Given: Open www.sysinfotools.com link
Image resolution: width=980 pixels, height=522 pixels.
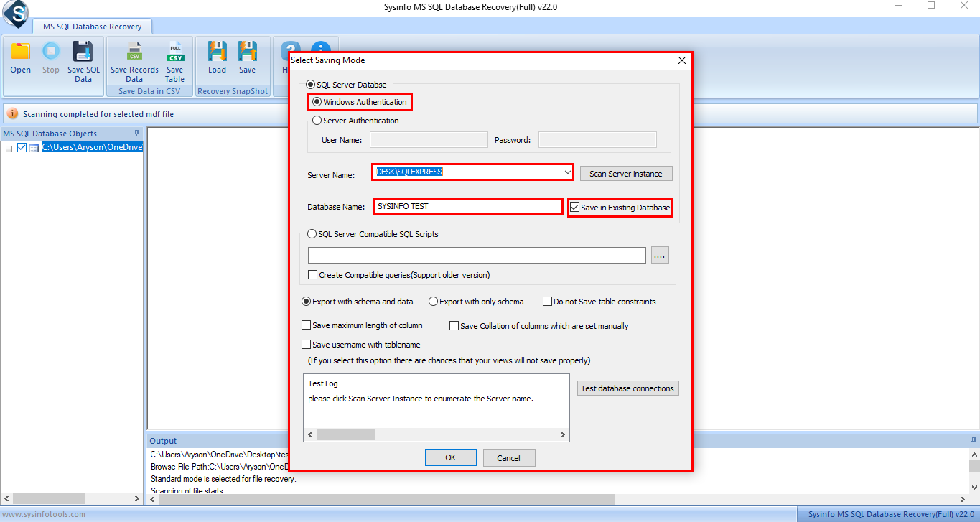Looking at the screenshot, I should point(43,514).
